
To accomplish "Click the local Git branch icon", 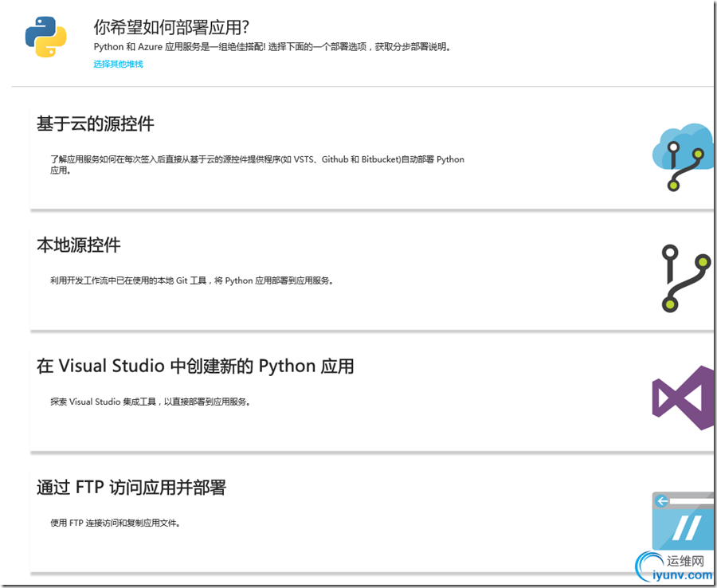I will pyautogui.click(x=686, y=279).
